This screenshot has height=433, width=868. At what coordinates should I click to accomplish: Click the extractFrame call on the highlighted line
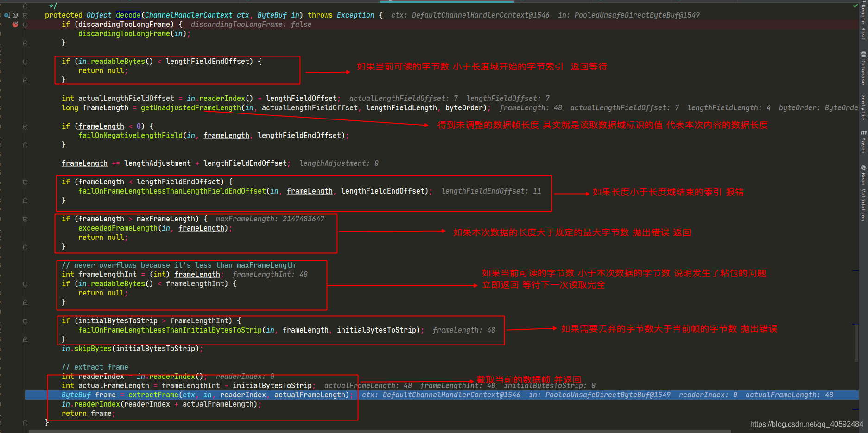point(153,395)
